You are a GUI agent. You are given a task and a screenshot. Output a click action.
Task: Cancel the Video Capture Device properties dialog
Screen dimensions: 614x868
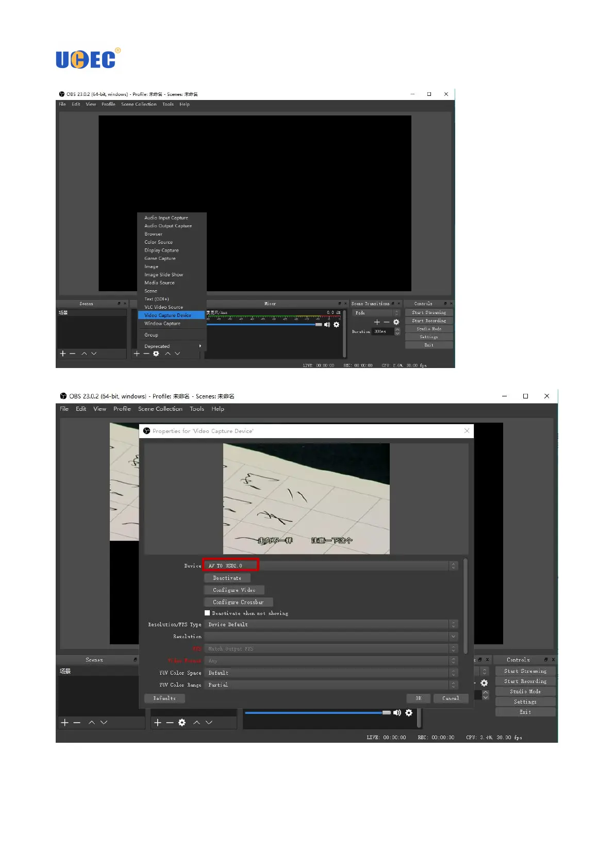tap(451, 698)
